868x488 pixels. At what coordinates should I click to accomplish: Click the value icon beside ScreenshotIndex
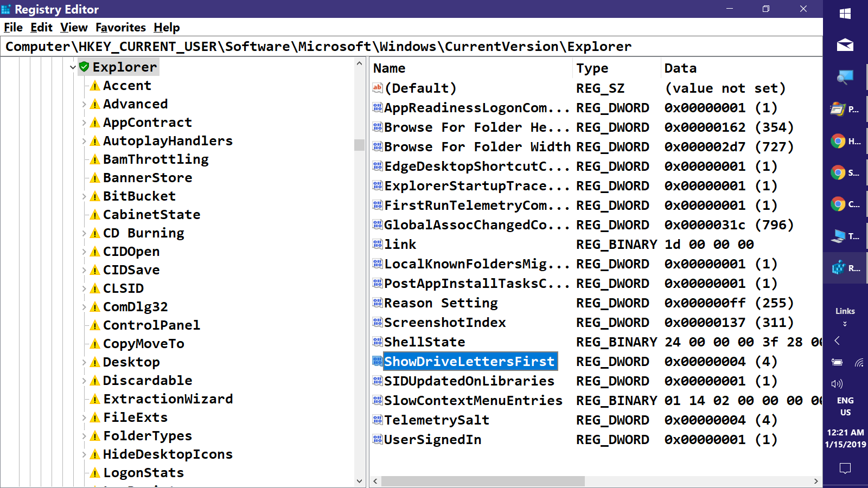coord(378,322)
